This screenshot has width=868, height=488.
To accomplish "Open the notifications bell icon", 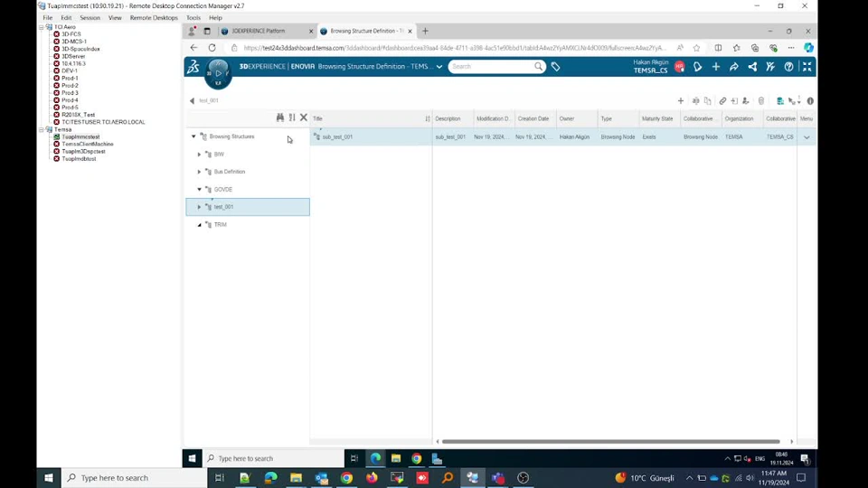I will (697, 66).
